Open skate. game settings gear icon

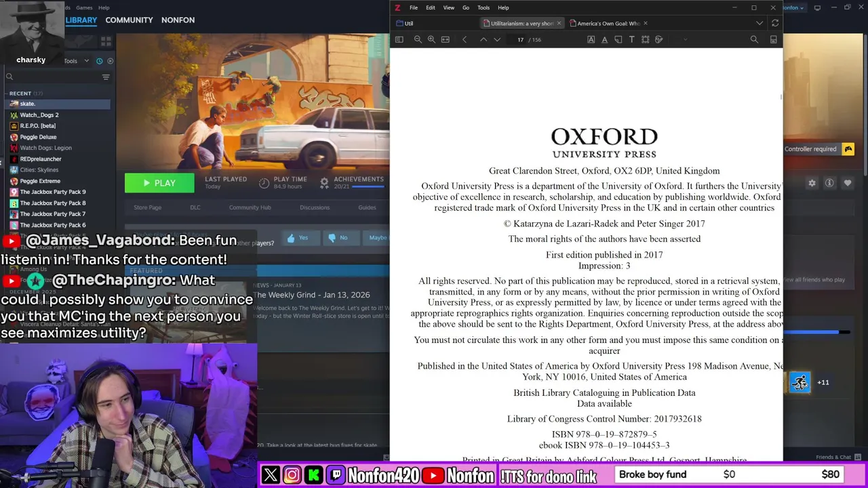(812, 183)
